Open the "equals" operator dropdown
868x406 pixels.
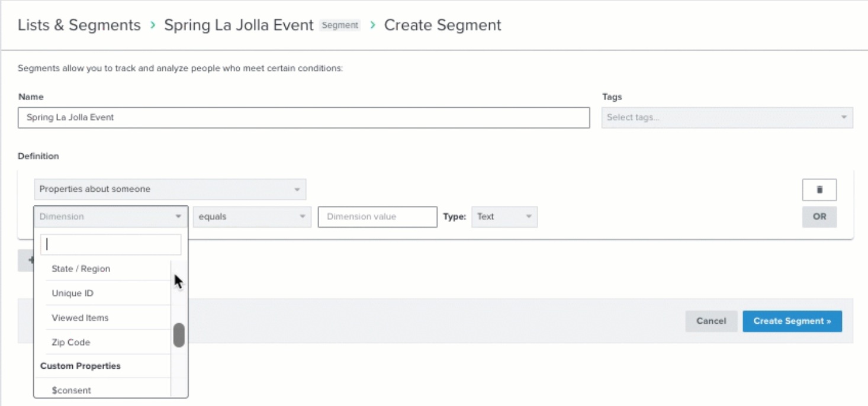click(x=252, y=217)
